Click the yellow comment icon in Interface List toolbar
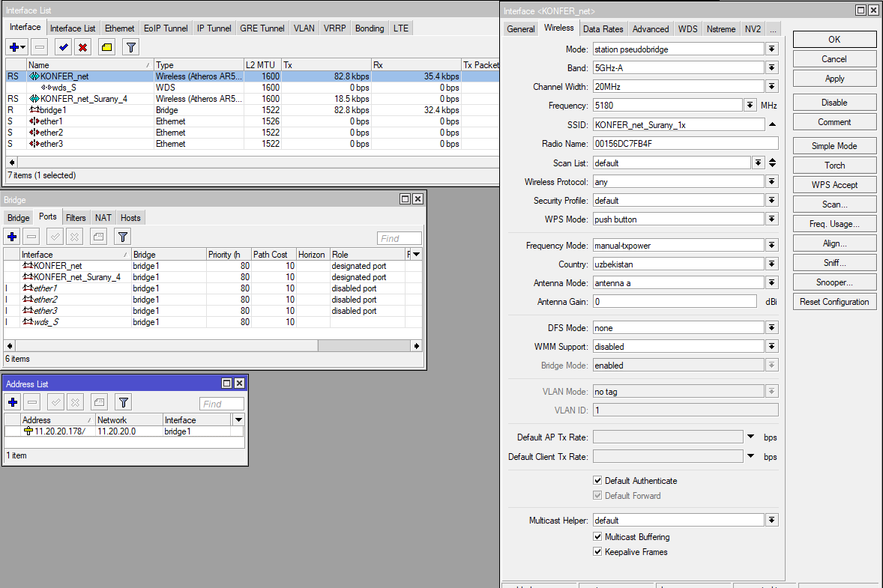This screenshot has width=883, height=588. [x=106, y=47]
